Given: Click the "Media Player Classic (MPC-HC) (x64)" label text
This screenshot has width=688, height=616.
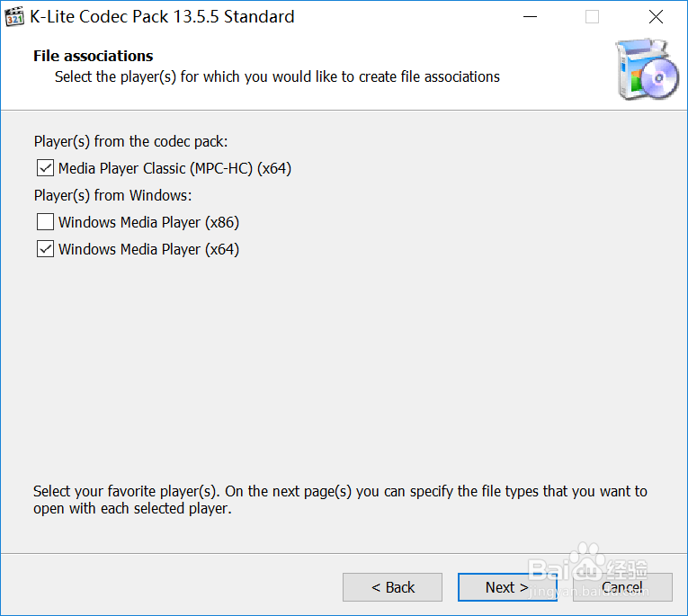Looking at the screenshot, I should (x=174, y=168).
